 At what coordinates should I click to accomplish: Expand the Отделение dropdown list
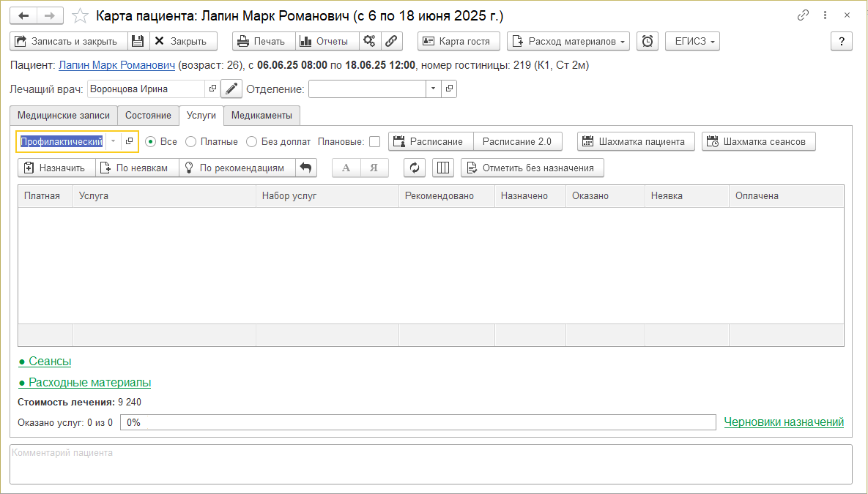coord(434,89)
